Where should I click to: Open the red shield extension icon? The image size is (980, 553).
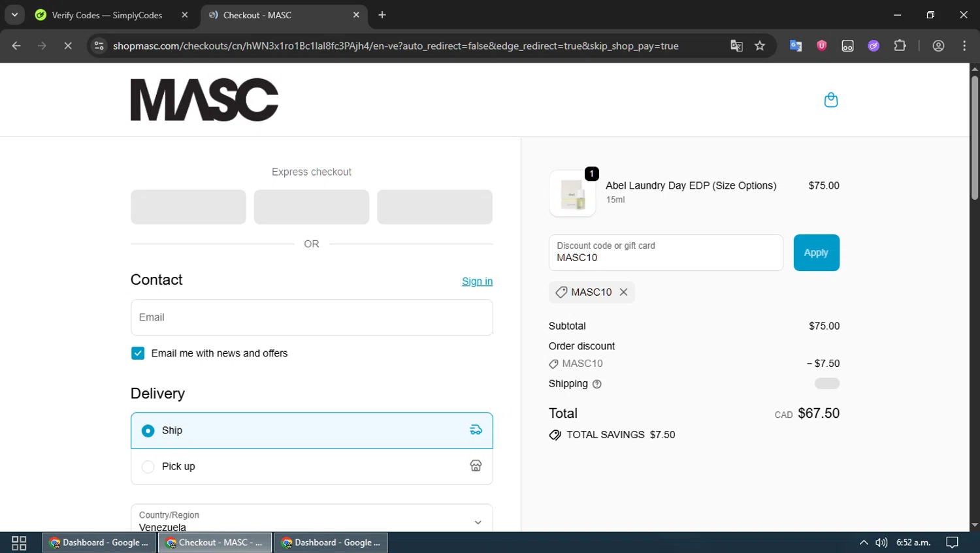[x=822, y=46]
